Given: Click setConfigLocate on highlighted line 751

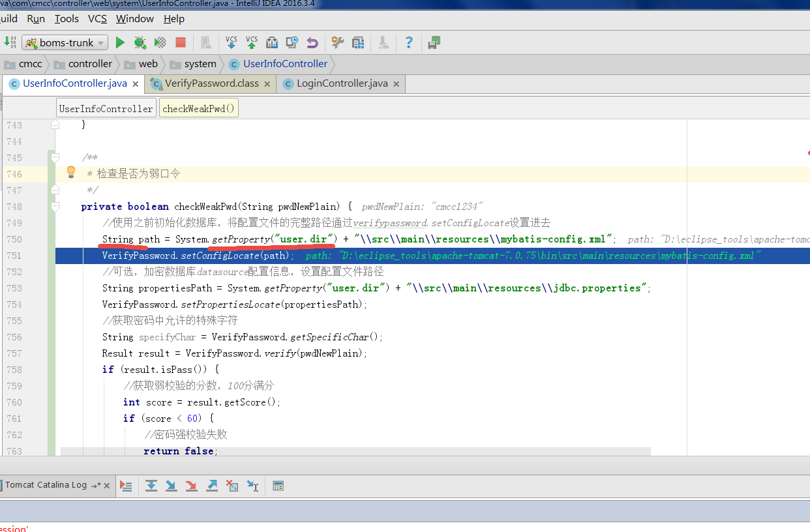Looking at the screenshot, I should [220, 256].
